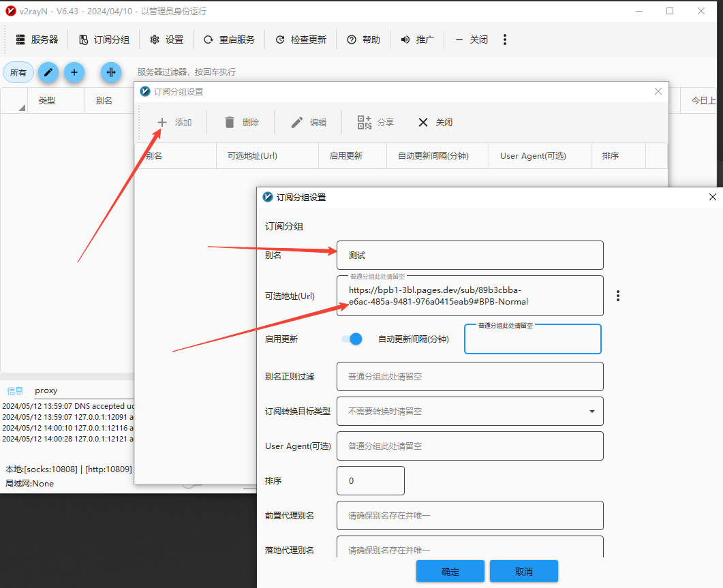The width and height of the screenshot is (723, 588).
Task: Select the 所有 group filter chip
Action: tap(18, 72)
